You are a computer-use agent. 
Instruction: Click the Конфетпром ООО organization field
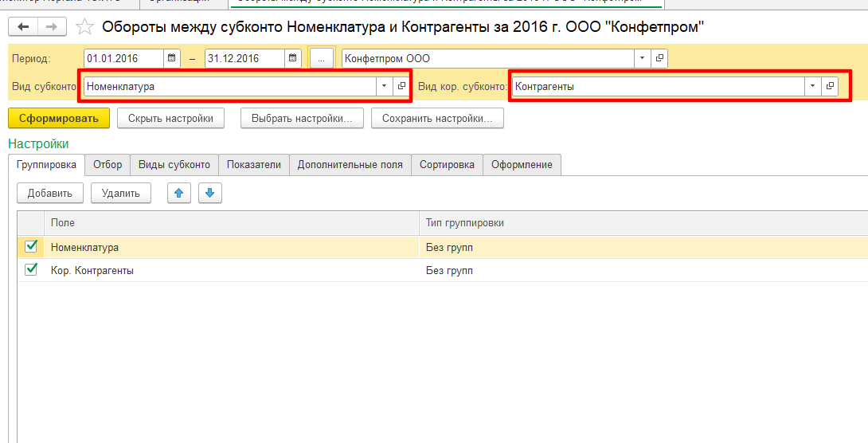tap(488, 58)
